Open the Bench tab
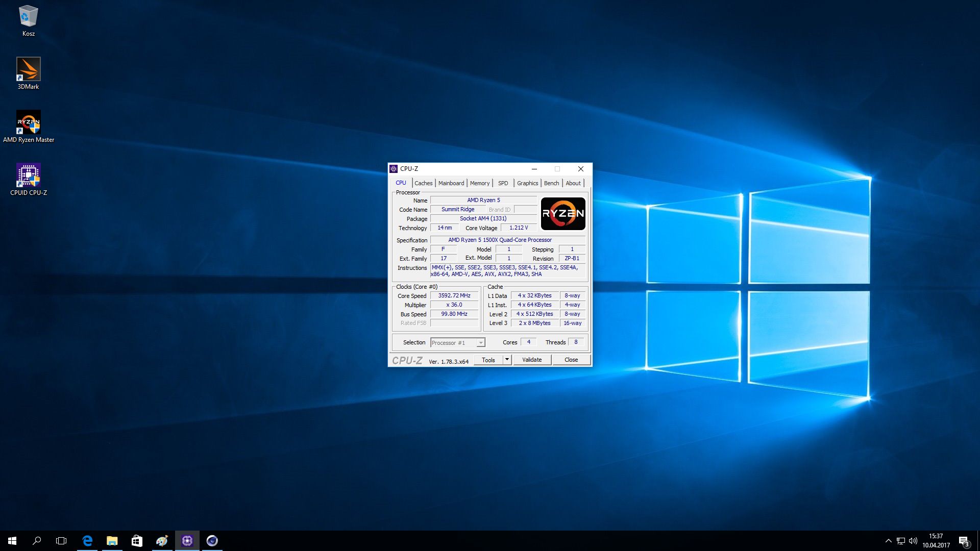This screenshot has width=980, height=551. tap(551, 183)
